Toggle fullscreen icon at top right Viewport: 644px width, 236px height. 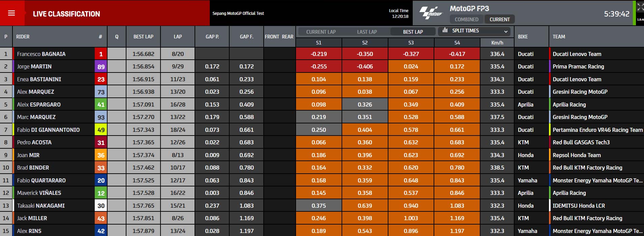(x=640, y=7)
